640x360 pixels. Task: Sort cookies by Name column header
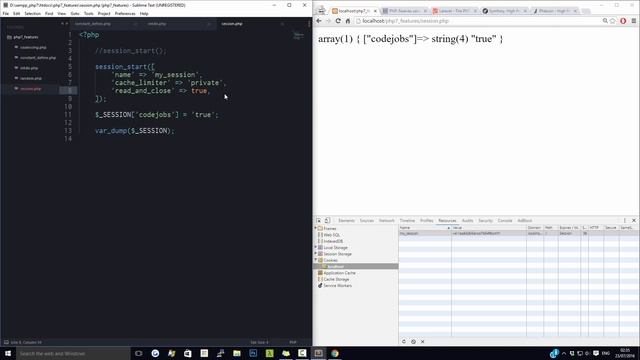[424, 227]
